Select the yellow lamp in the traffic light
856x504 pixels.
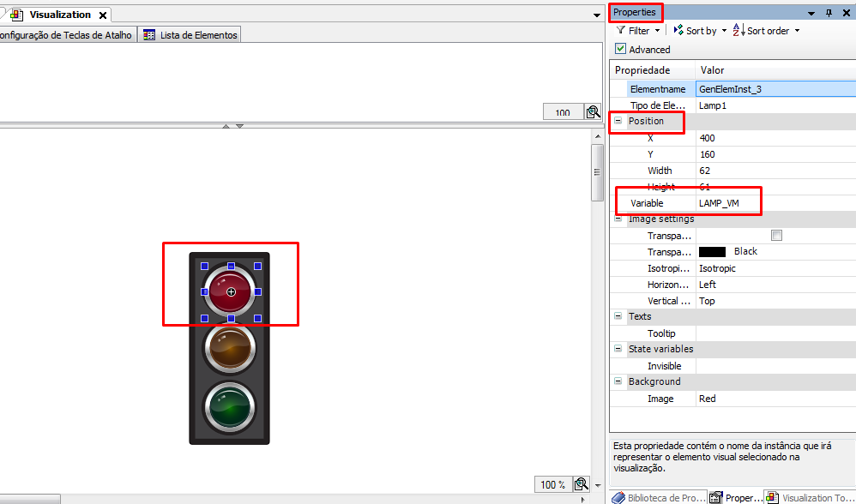pos(229,348)
